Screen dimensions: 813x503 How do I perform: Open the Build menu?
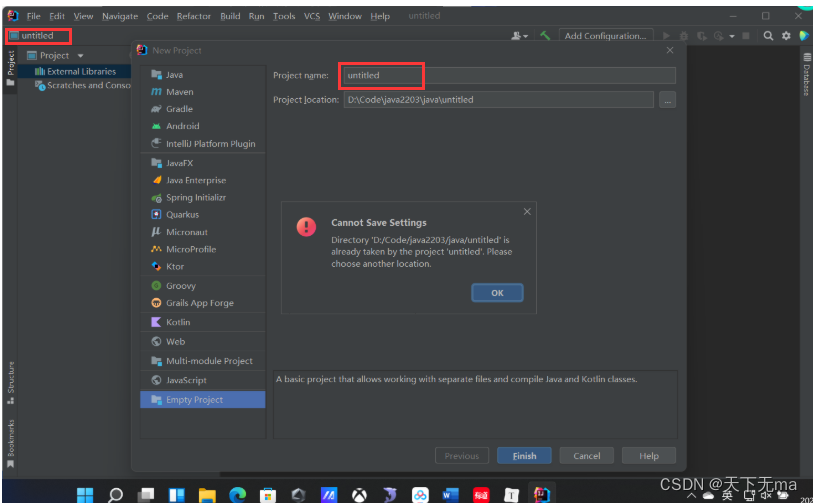tap(230, 16)
